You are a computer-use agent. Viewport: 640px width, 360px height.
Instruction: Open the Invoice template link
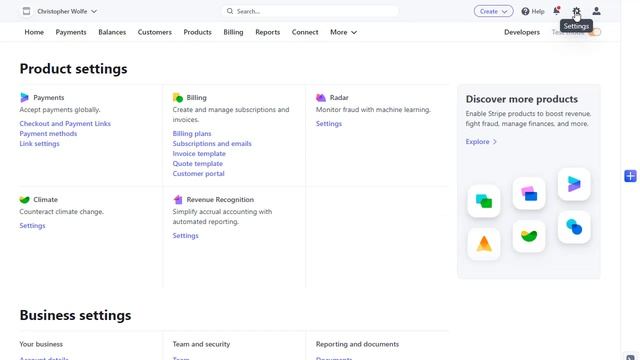199,154
